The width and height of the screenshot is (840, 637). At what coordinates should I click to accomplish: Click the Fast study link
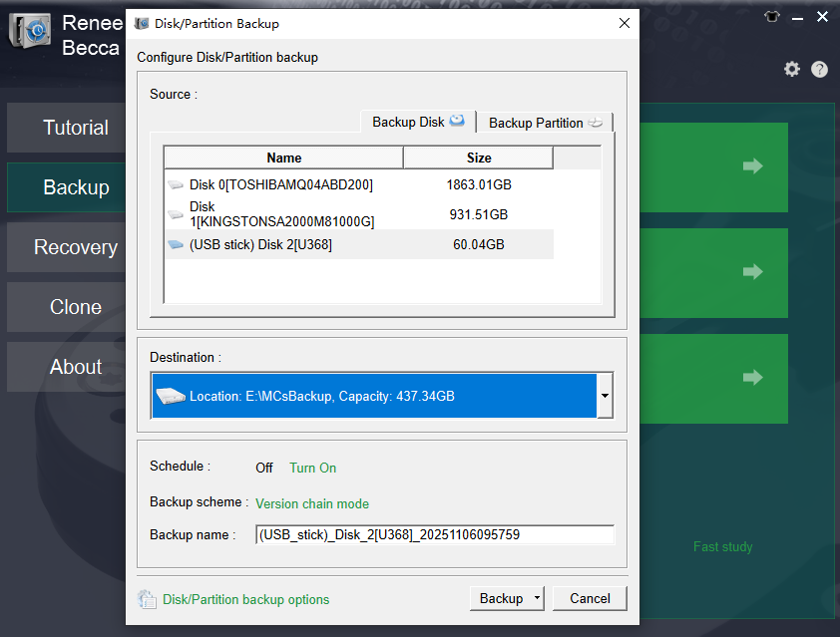(722, 546)
